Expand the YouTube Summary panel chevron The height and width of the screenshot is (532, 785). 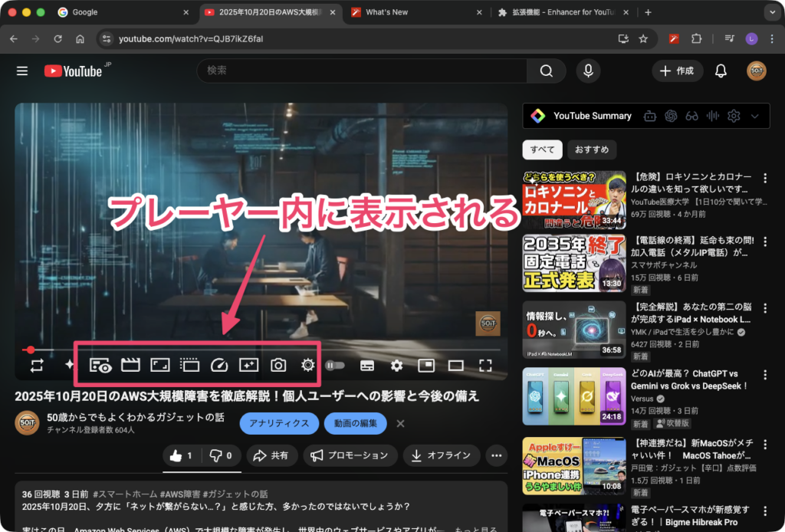pyautogui.click(x=755, y=116)
